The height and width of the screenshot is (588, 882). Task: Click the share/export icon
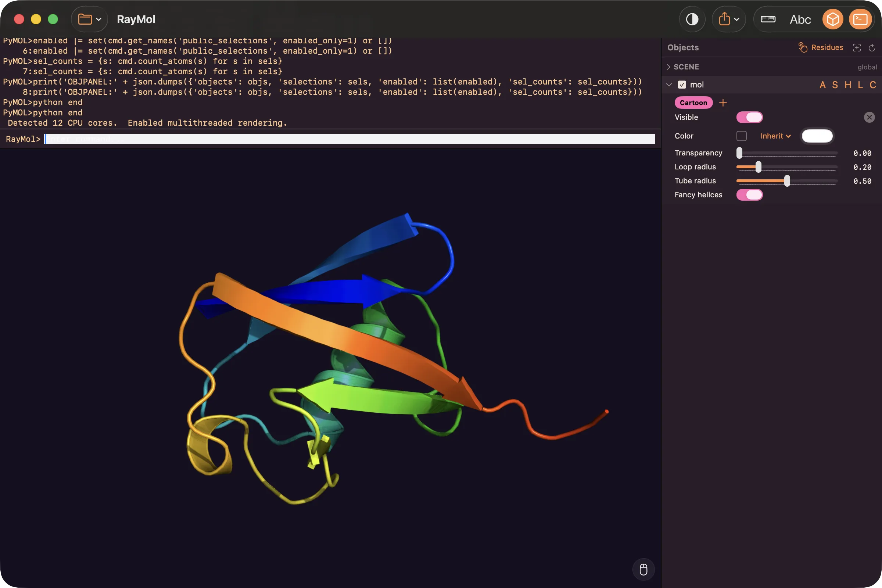click(x=724, y=19)
